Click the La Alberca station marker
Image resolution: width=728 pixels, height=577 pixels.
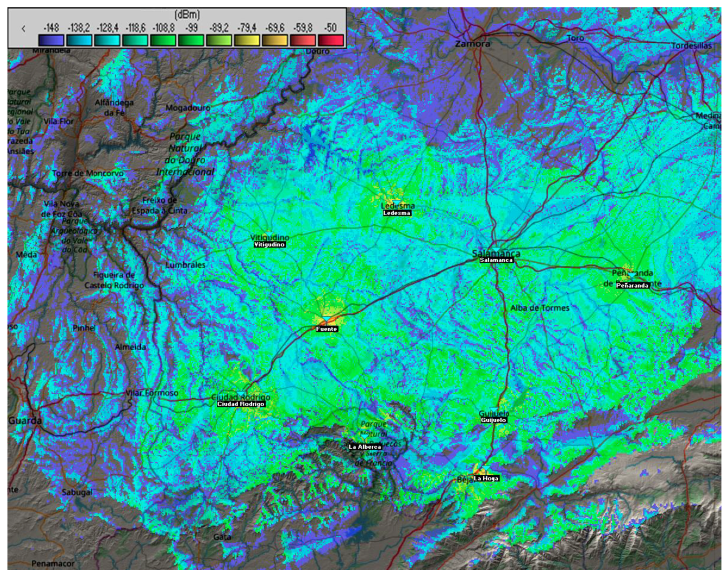click(x=364, y=437)
